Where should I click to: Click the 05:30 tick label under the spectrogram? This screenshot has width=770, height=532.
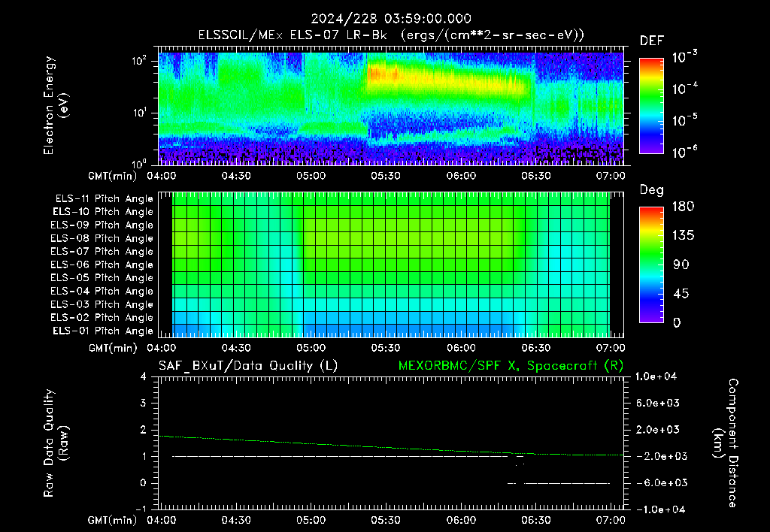(x=386, y=176)
